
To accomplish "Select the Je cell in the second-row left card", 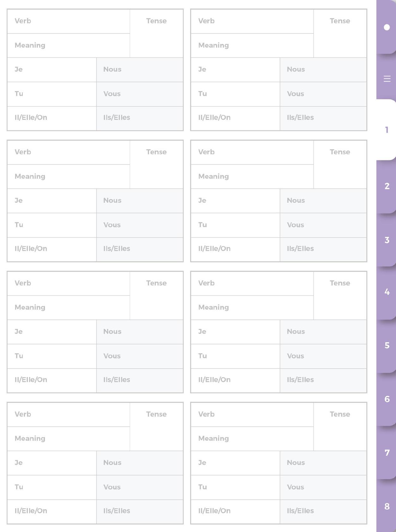I will pos(52,201).
